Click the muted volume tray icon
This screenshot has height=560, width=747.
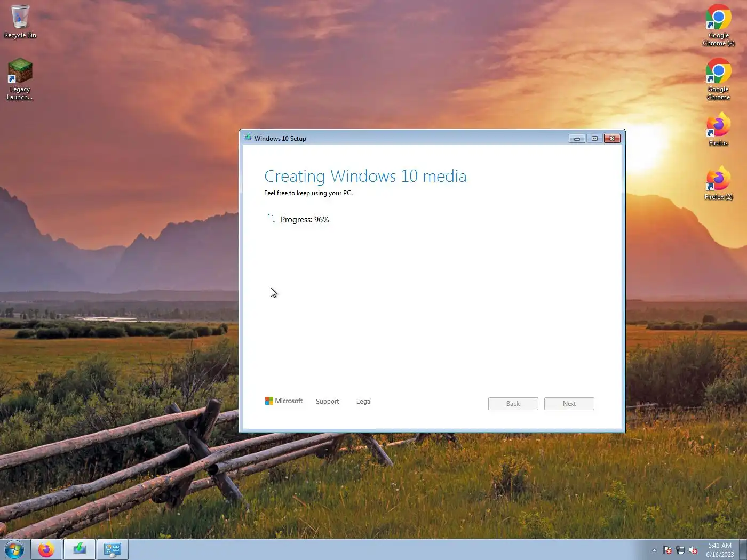tap(693, 550)
